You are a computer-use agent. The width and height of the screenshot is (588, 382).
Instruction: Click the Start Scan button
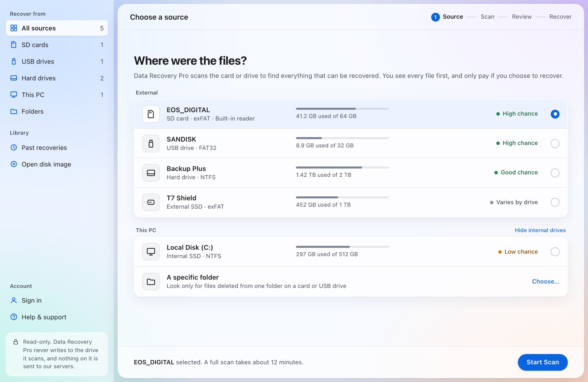(x=542, y=362)
